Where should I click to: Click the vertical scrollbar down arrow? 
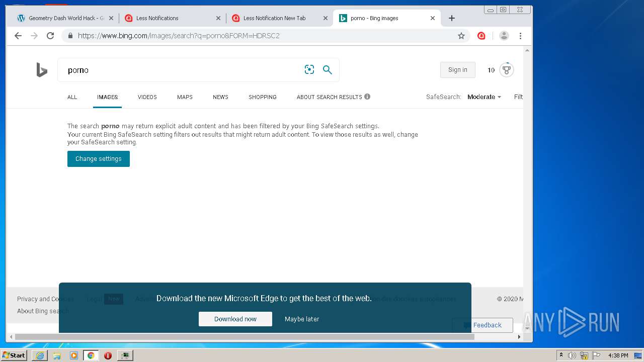click(x=527, y=328)
